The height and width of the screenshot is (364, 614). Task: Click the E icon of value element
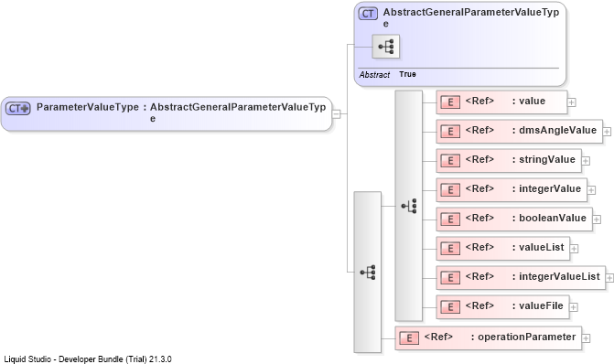tap(450, 102)
